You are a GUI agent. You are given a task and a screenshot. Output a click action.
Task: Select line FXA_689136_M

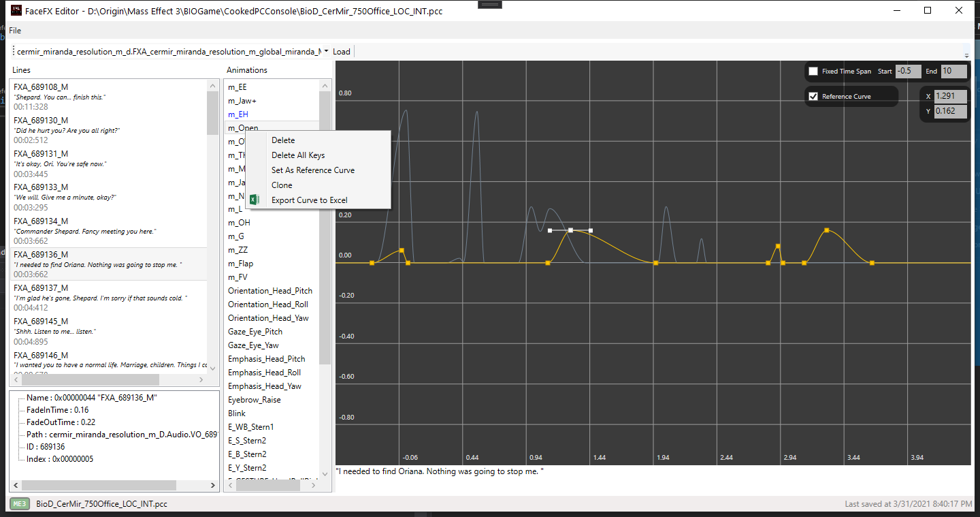click(109, 264)
